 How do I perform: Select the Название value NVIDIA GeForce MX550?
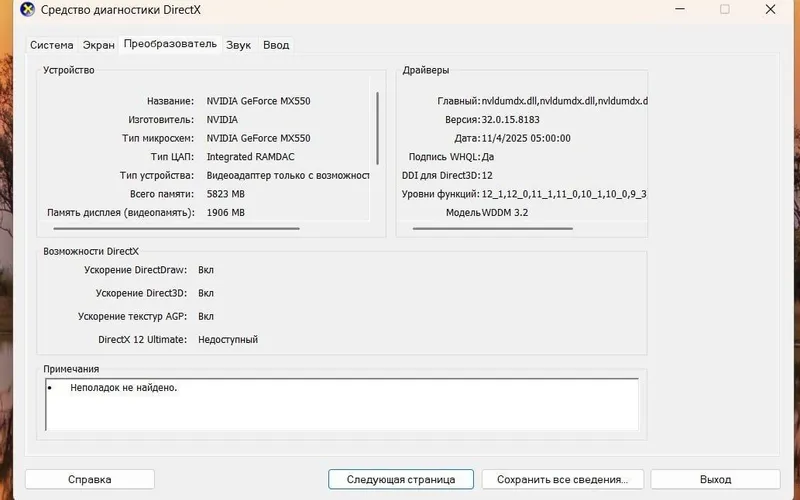258,101
